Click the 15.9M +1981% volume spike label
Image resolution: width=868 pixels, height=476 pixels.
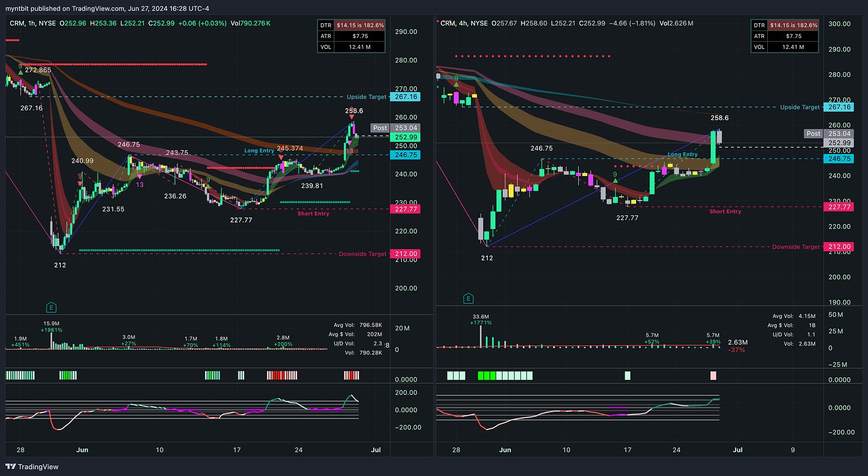51,326
